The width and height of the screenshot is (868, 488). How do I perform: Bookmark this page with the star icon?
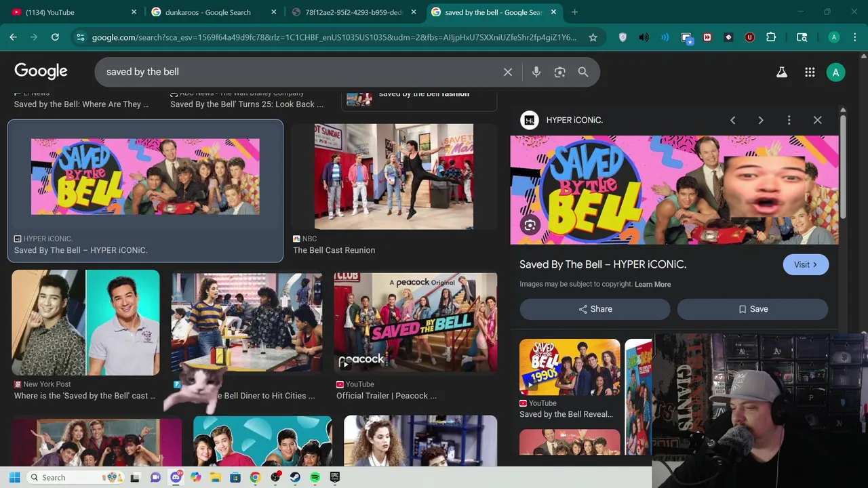coord(593,37)
